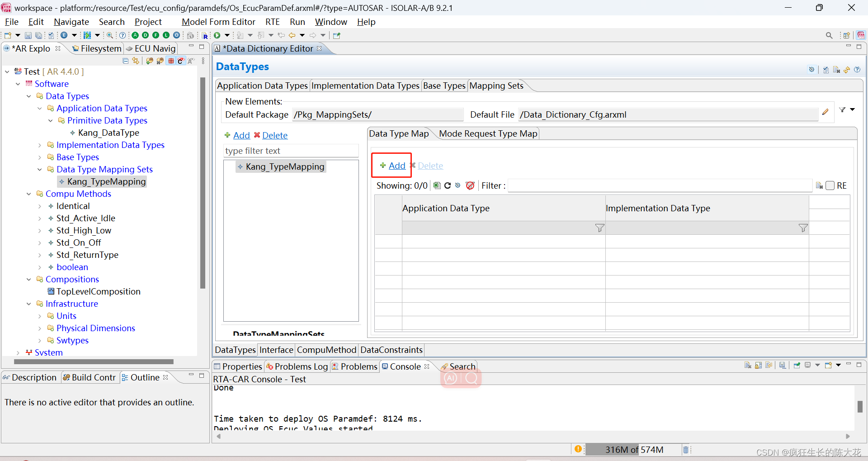Viewport: 868px width, 461px height.
Task: Click the validate checklist icon in DataTypes header
Action: pyautogui.click(x=826, y=70)
